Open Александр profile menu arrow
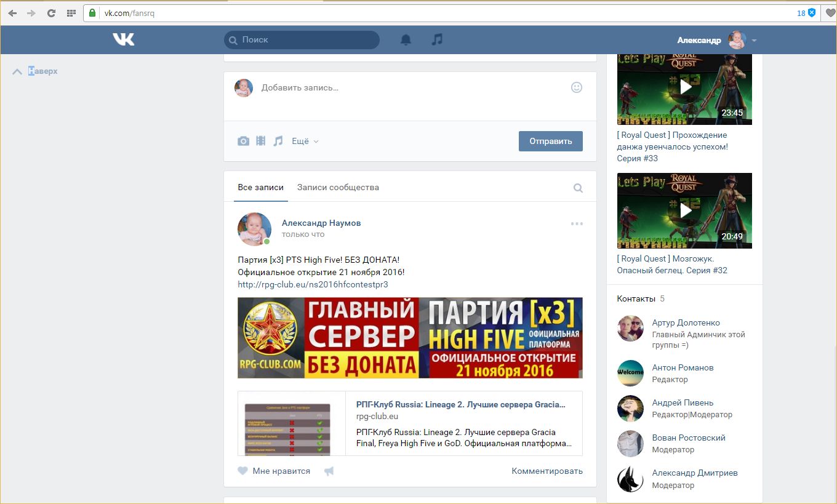 (754, 41)
